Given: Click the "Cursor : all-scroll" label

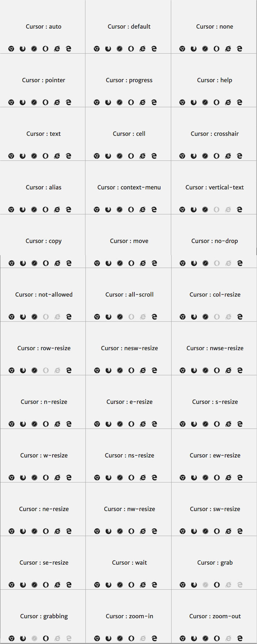Looking at the screenshot, I should [x=130, y=295].
